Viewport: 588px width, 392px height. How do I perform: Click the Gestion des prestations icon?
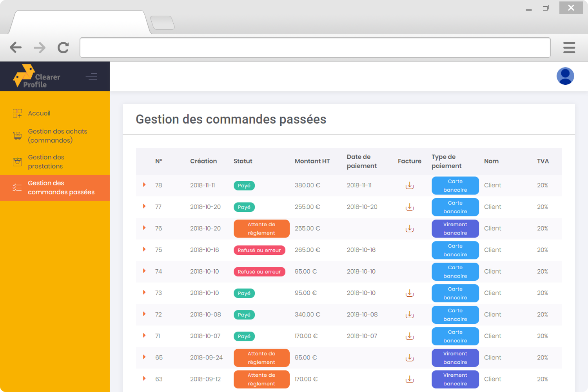(17, 162)
